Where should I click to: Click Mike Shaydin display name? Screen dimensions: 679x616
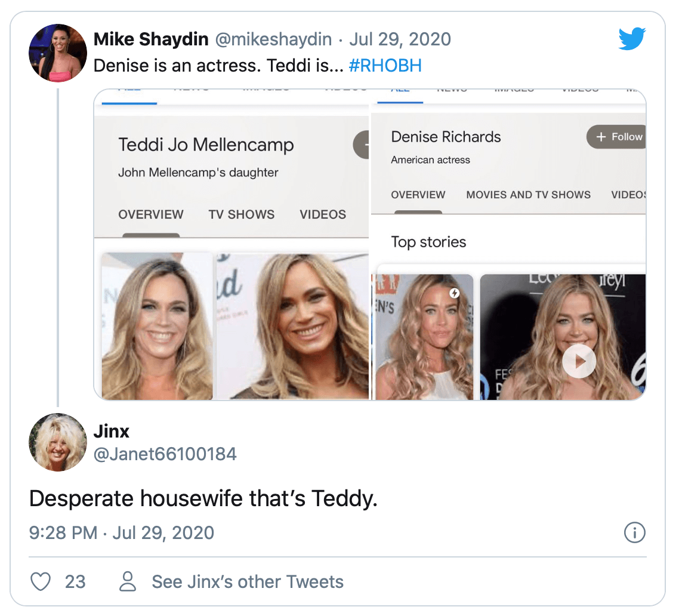coord(151,39)
